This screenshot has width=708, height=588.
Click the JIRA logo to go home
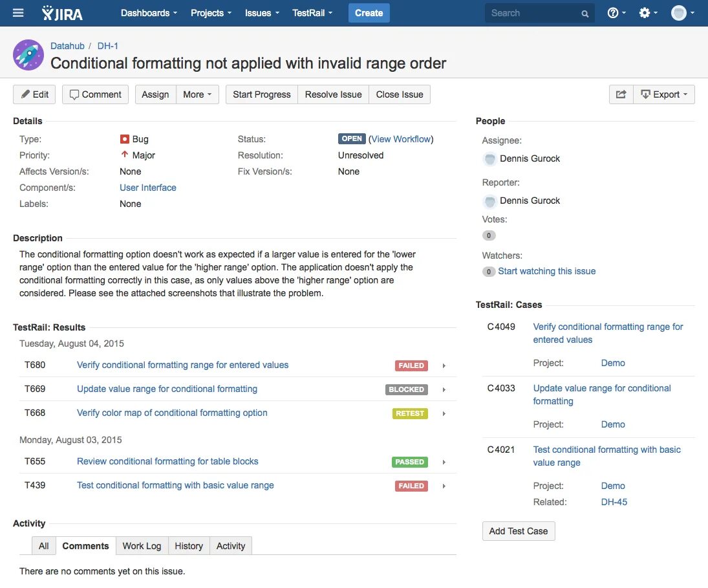61,13
